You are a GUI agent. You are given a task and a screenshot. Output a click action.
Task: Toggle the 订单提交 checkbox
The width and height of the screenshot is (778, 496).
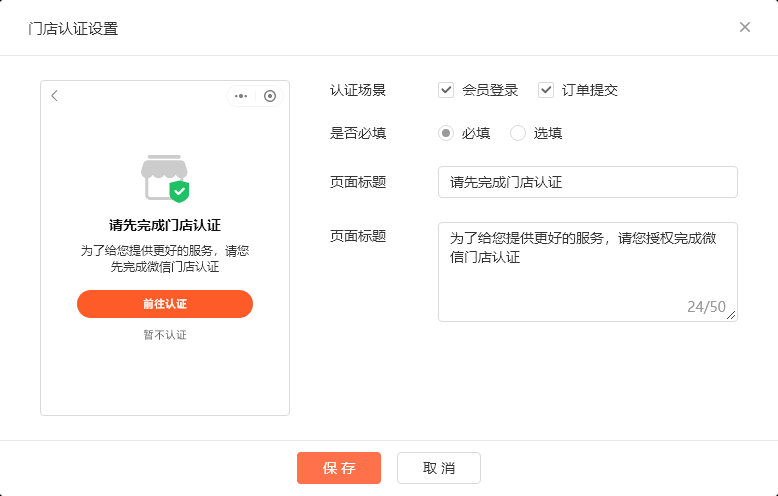[546, 90]
